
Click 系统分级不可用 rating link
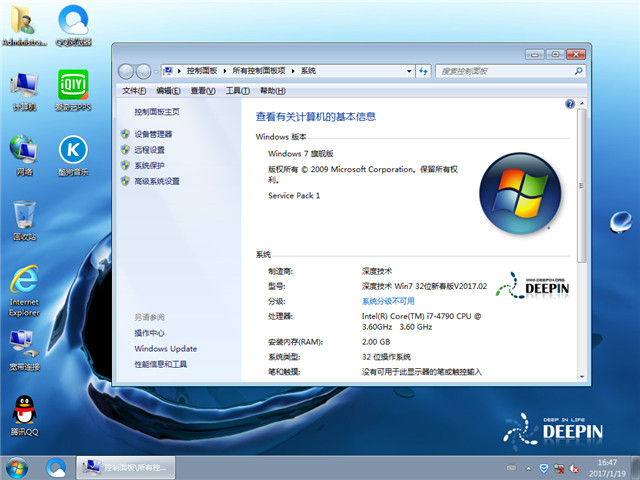point(388,301)
